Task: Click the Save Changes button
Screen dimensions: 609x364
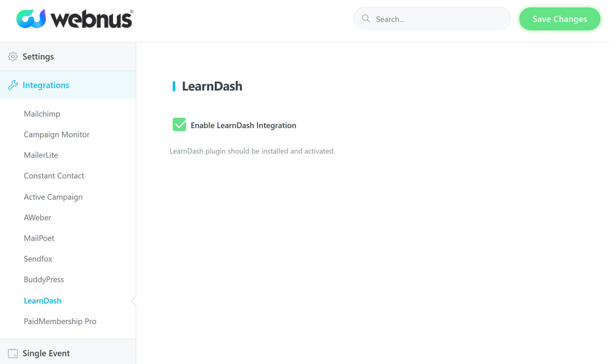Action: pos(560,19)
